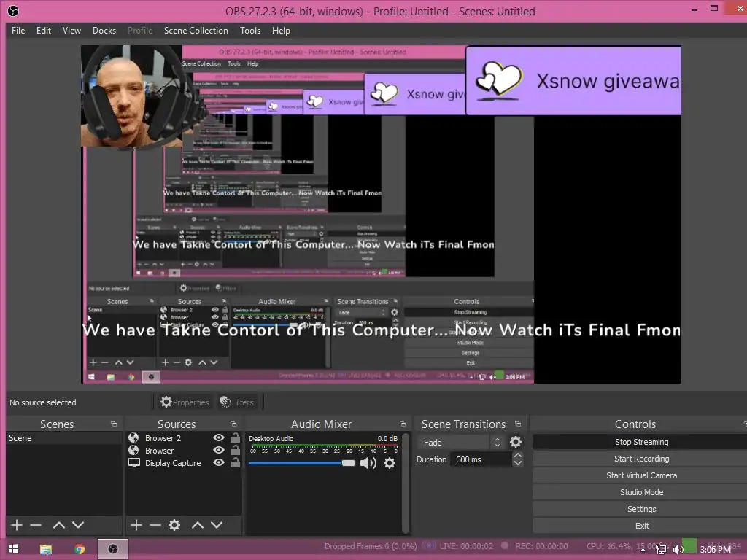Pop out the Scene Transitions dock
747x560 pixels.
[x=518, y=424]
